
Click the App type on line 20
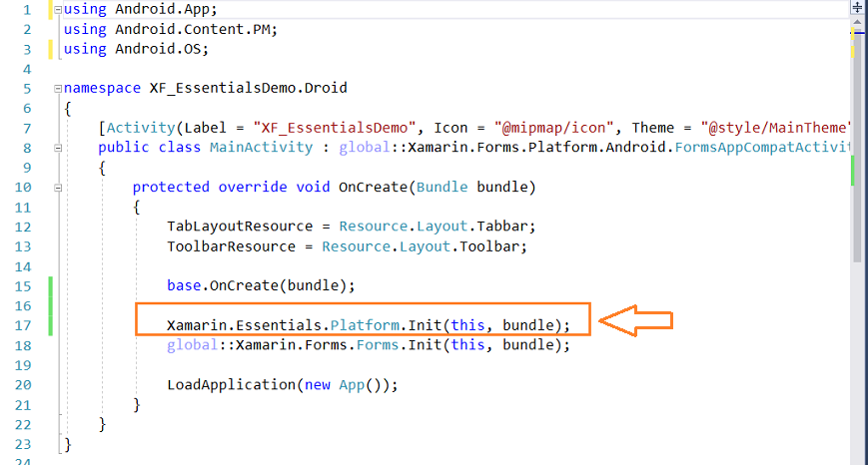click(x=352, y=385)
